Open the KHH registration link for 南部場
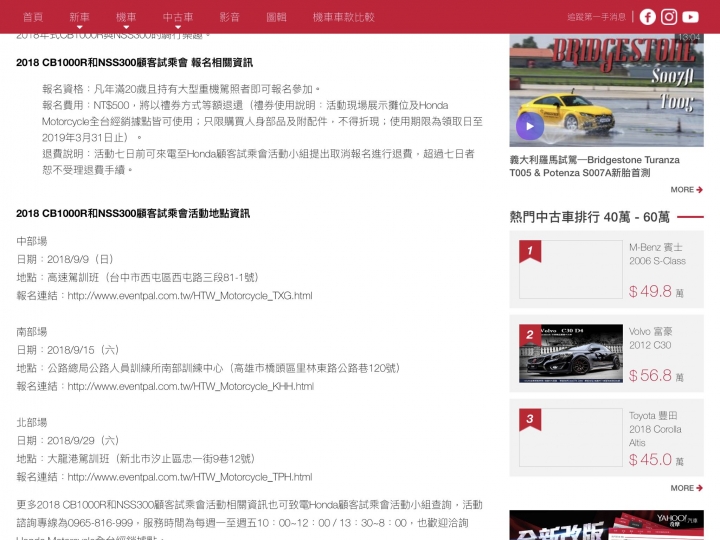The image size is (720, 540). pyautogui.click(x=191, y=386)
